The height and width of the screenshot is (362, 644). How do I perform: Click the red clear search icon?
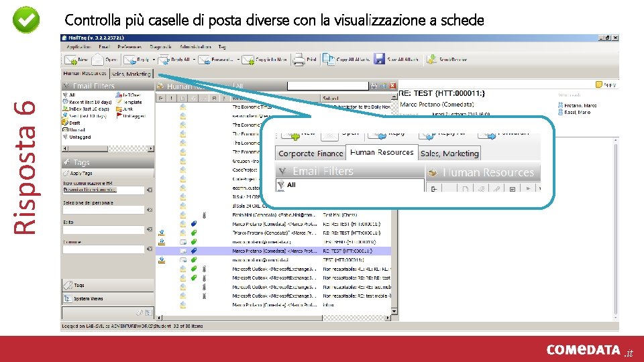pyautogui.click(x=392, y=86)
